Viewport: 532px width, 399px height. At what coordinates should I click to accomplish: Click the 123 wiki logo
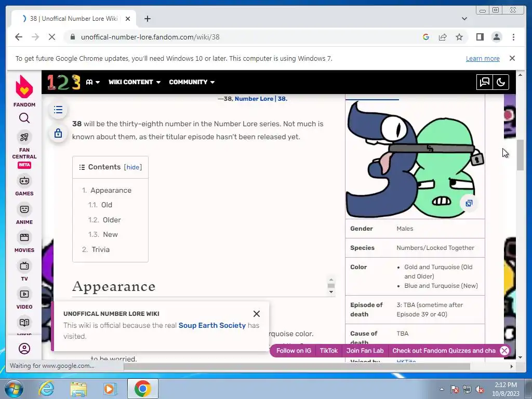pyautogui.click(x=64, y=82)
